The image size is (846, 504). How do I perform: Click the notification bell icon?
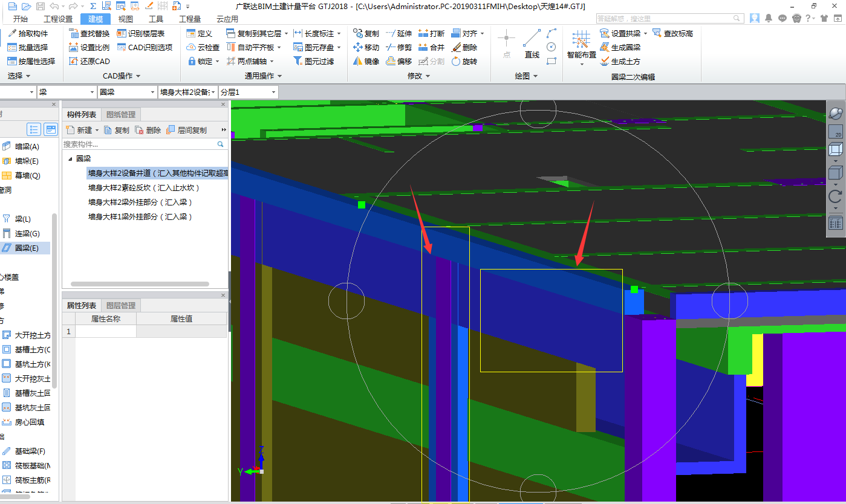point(769,19)
